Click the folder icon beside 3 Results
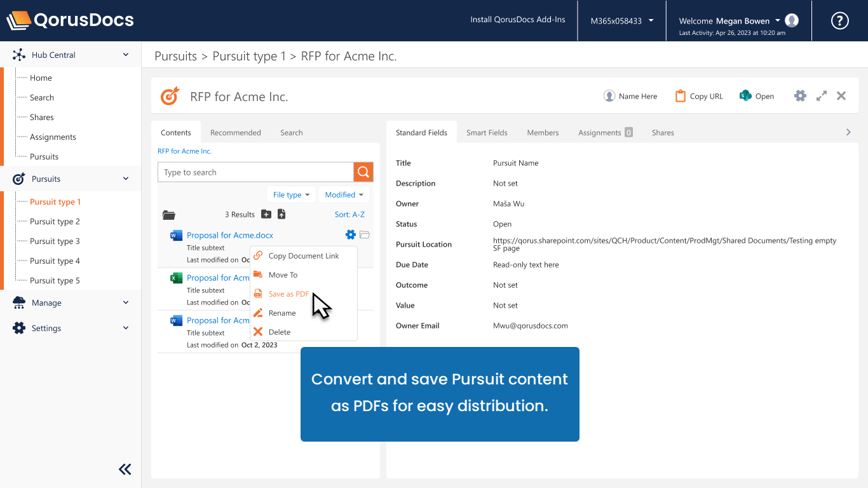 (x=168, y=215)
